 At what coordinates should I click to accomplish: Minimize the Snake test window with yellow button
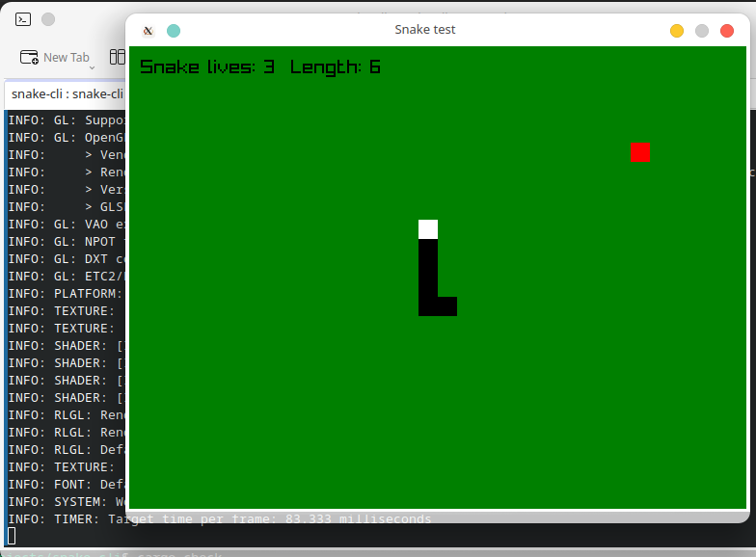click(677, 31)
